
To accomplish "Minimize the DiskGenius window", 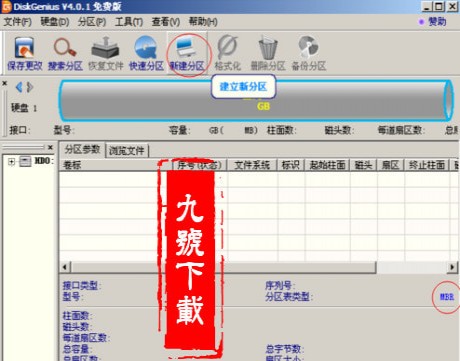I will (x=427, y=6).
